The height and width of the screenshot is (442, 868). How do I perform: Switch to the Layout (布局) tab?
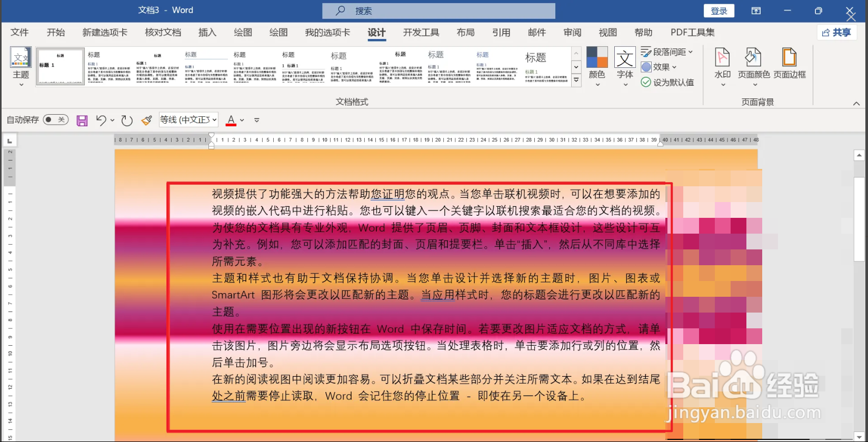point(465,32)
